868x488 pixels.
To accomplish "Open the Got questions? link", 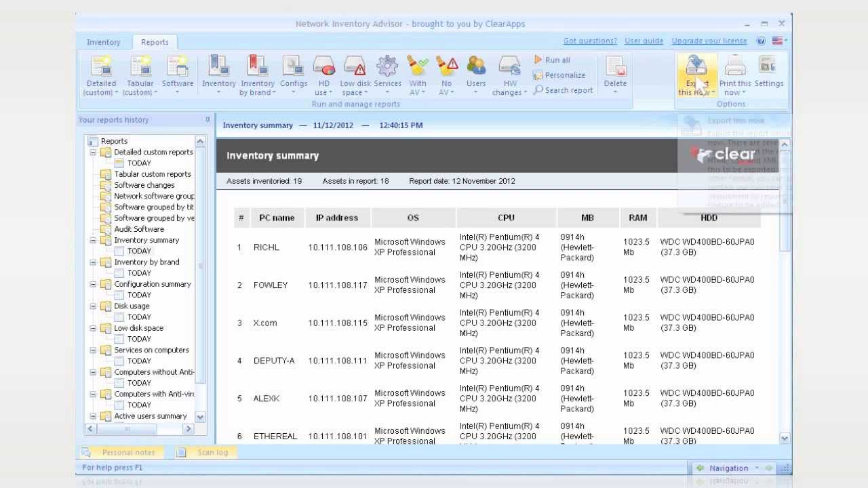I will tap(590, 41).
